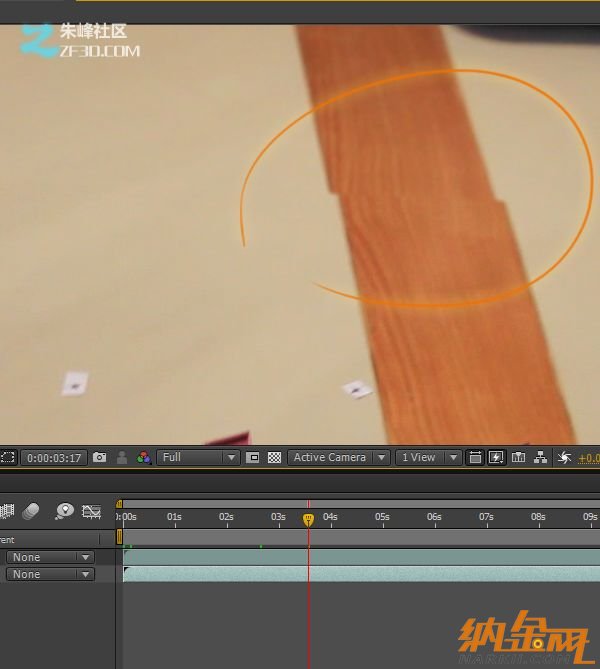Screen dimensions: 600x669
Task: Open the Show Channel color circles icon
Action: tap(144, 457)
